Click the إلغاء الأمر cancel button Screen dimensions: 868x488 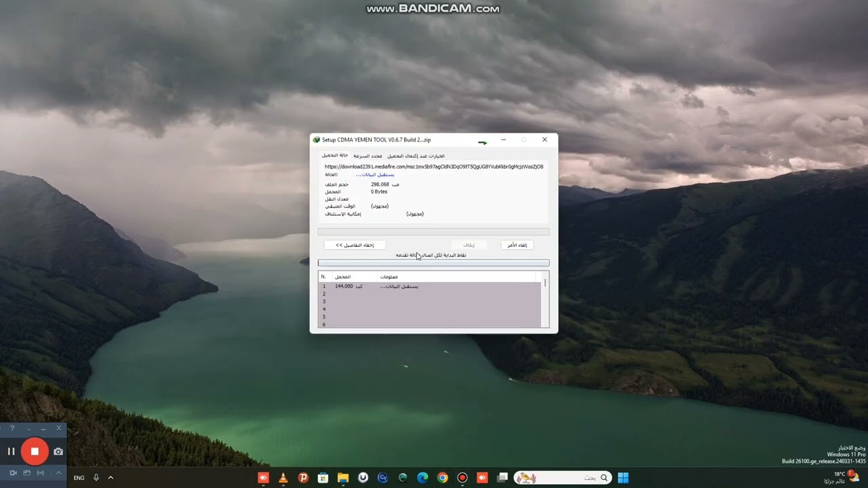click(517, 245)
